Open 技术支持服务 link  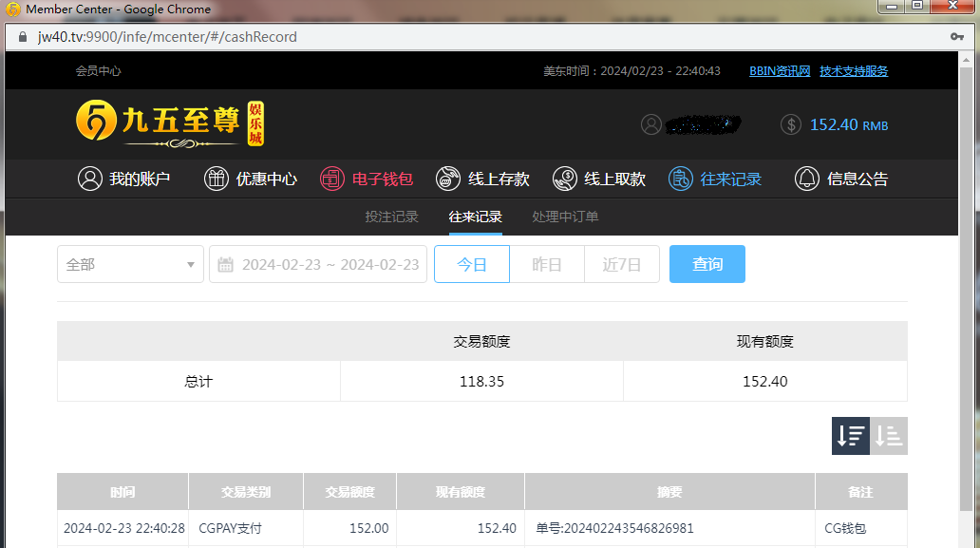pos(854,71)
